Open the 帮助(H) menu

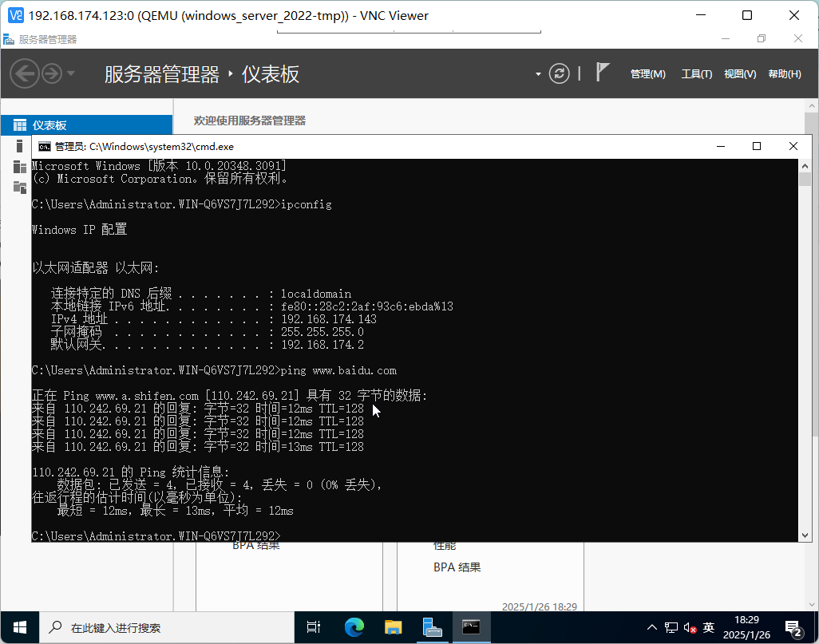pos(784,74)
